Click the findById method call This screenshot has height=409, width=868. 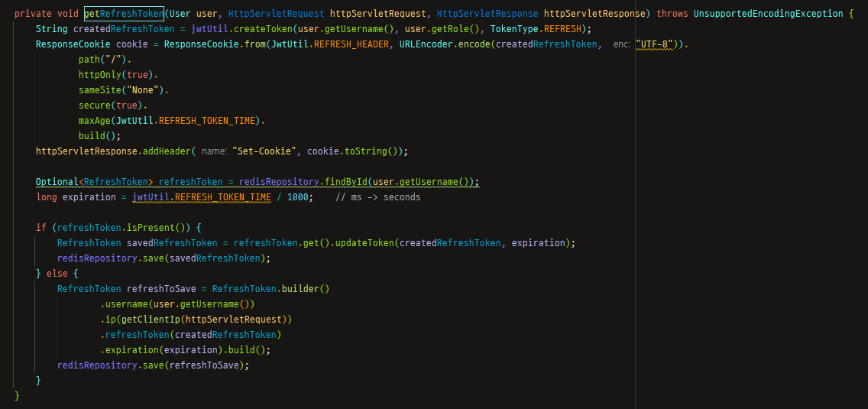click(x=347, y=182)
